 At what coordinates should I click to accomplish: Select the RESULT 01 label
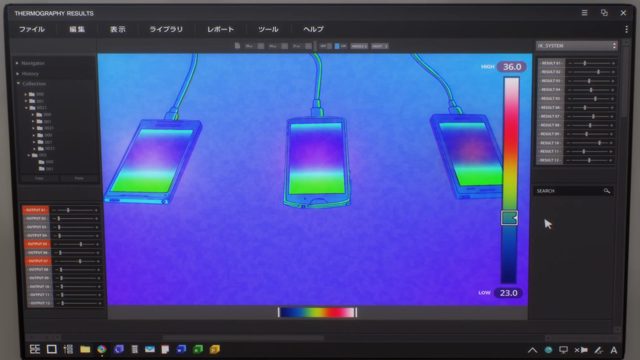coord(551,63)
